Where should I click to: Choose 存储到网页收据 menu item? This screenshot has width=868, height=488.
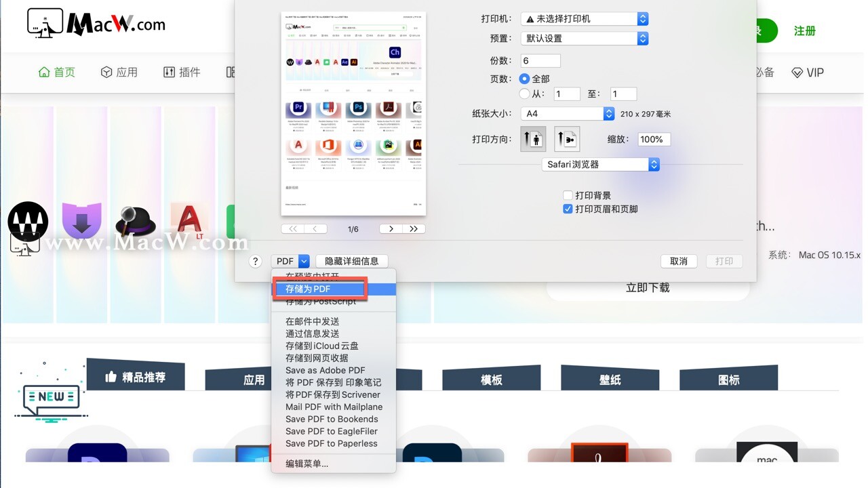(x=334, y=358)
